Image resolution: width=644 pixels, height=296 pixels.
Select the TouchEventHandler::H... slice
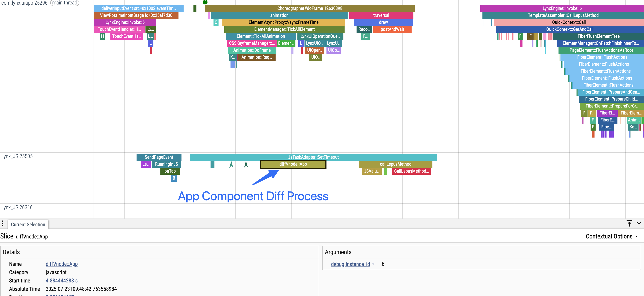119,29
